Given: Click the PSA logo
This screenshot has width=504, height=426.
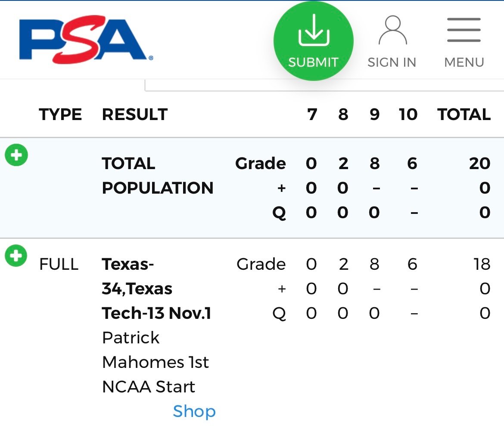Looking at the screenshot, I should click(x=86, y=39).
